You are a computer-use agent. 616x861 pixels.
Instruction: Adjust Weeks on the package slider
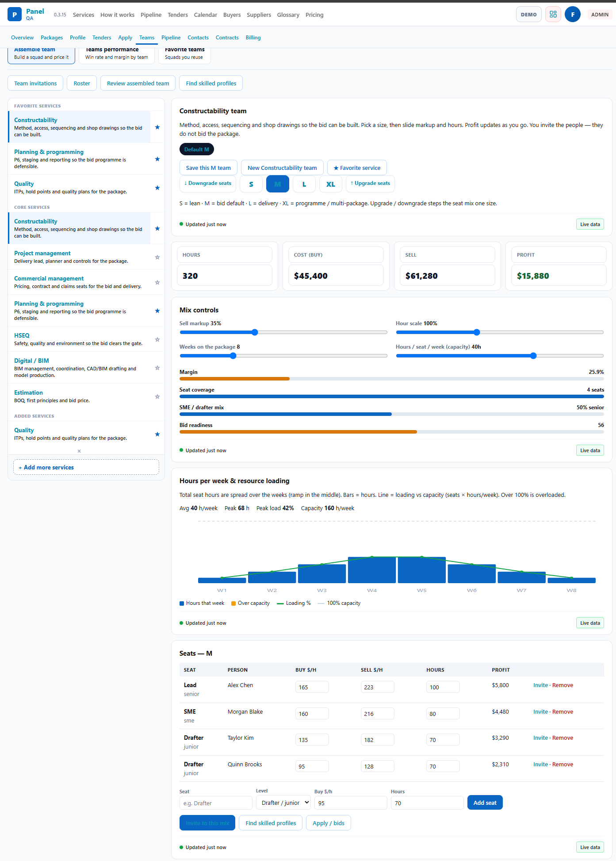(x=283, y=356)
